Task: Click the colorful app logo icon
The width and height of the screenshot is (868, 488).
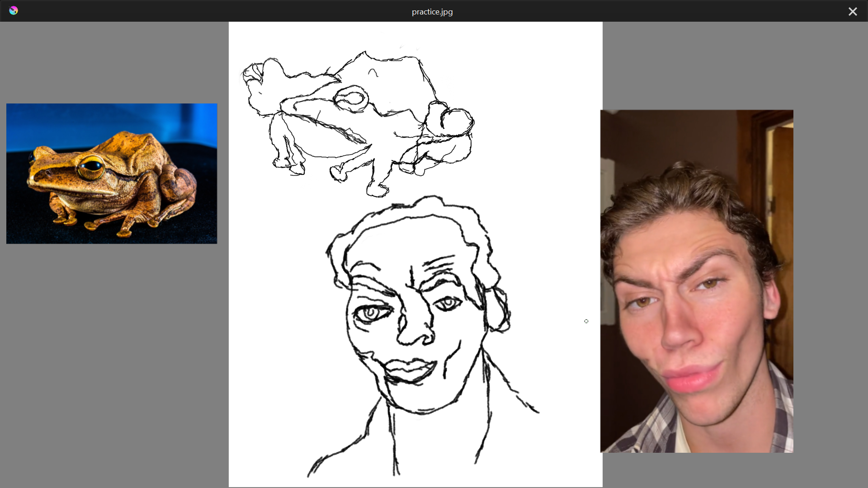Action: point(14,11)
